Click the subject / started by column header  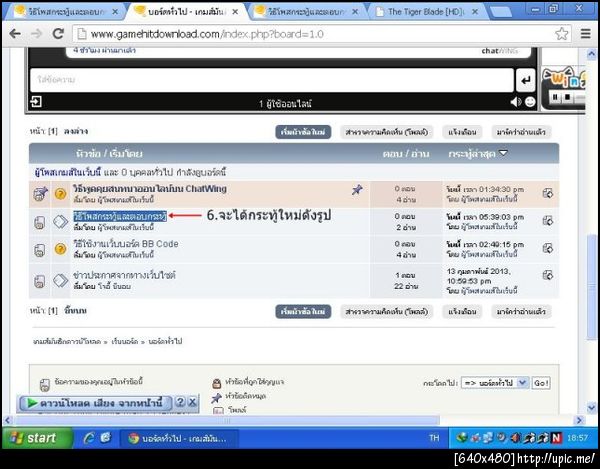pos(109,154)
